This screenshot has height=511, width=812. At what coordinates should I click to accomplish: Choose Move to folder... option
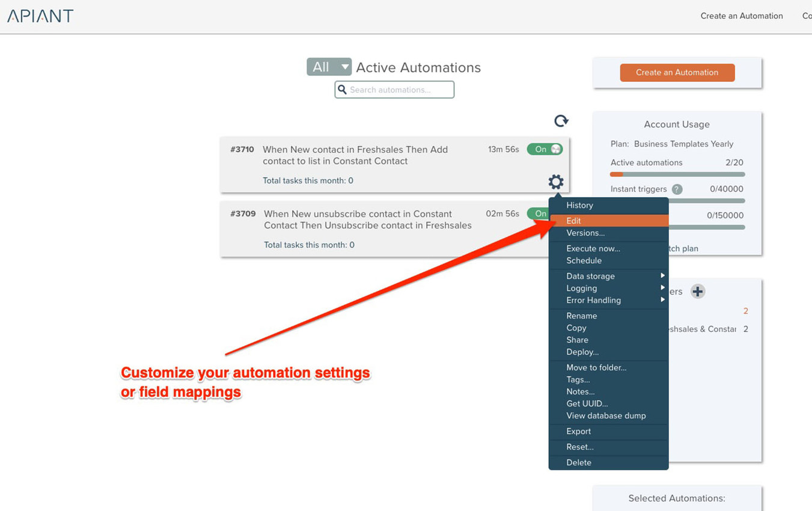point(608,367)
